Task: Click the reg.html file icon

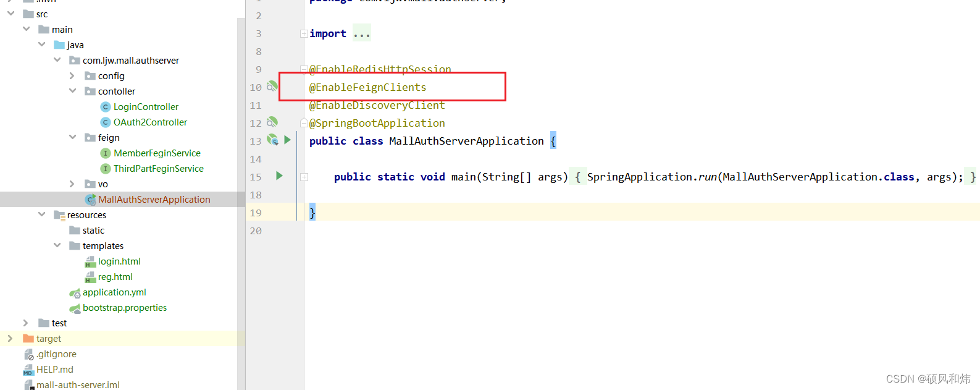Action: coord(90,276)
